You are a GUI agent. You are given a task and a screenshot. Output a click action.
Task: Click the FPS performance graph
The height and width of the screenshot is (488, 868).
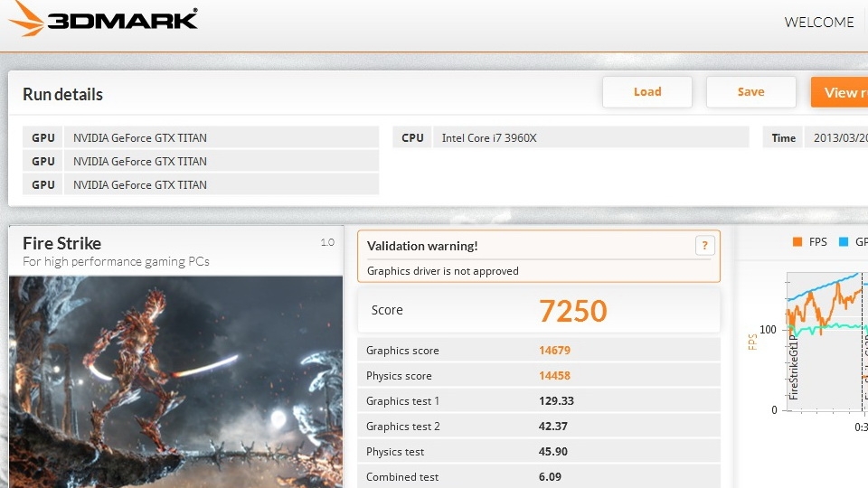click(826, 342)
